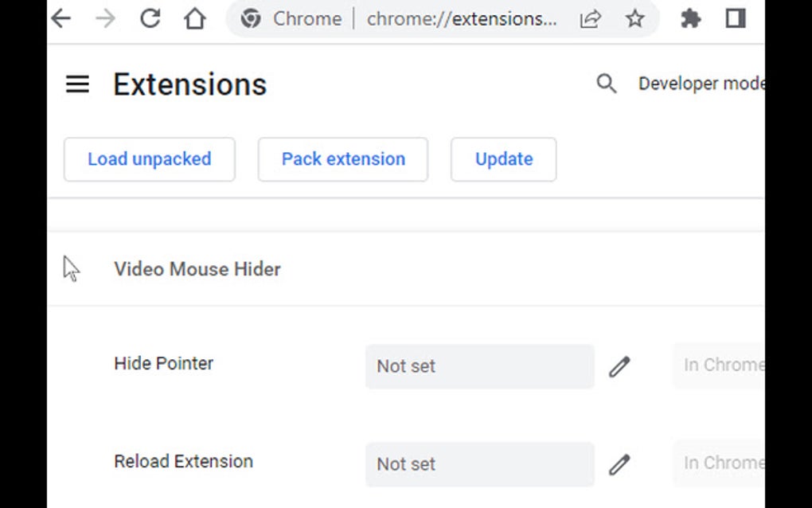The height and width of the screenshot is (508, 812).
Task: Click the site info icon before chrome://extensions
Action: tap(250, 18)
